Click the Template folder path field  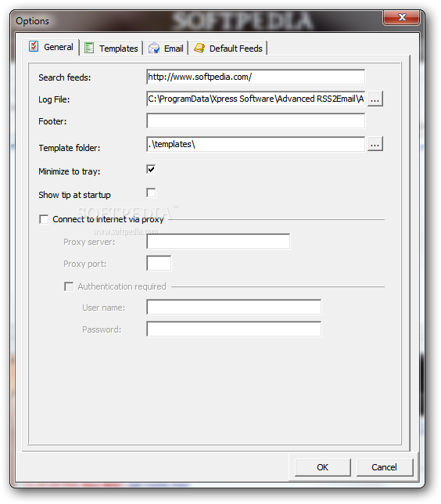[256, 144]
